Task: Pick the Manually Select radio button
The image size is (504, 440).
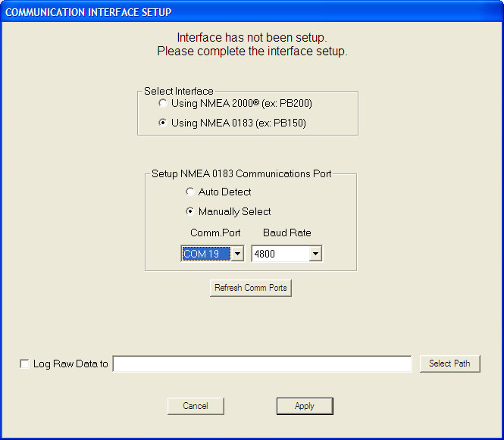Action: pos(189,212)
